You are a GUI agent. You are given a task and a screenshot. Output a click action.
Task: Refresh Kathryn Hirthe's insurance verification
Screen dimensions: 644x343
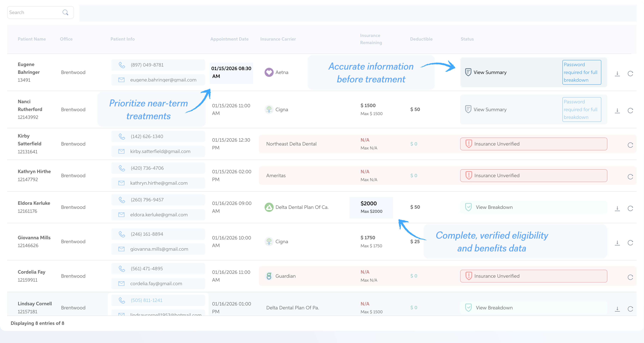pos(630,177)
